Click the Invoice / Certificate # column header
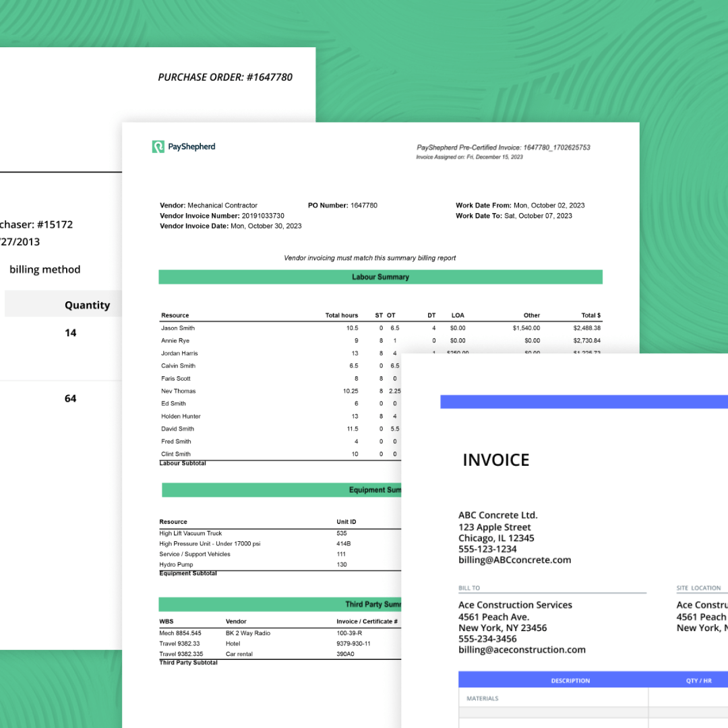Image resolution: width=728 pixels, height=728 pixels. (367, 621)
